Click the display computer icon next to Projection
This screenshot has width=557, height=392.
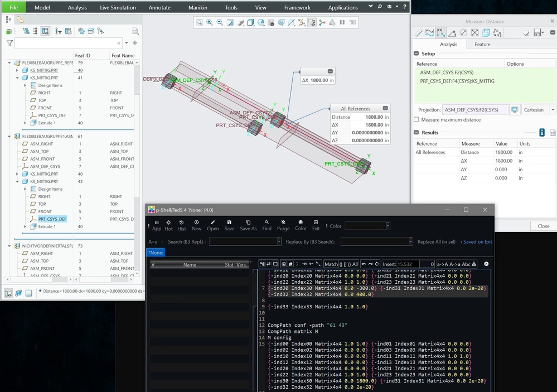click(x=515, y=110)
